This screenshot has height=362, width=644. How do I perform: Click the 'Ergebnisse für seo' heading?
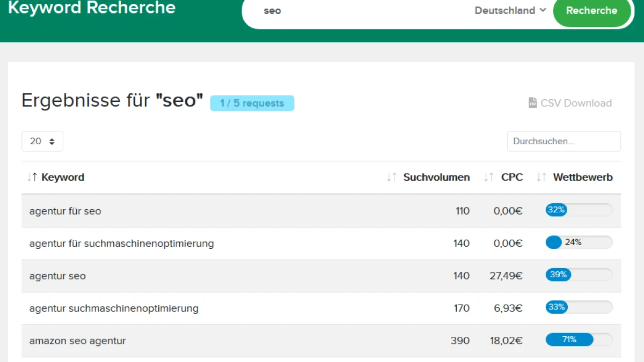[112, 101]
